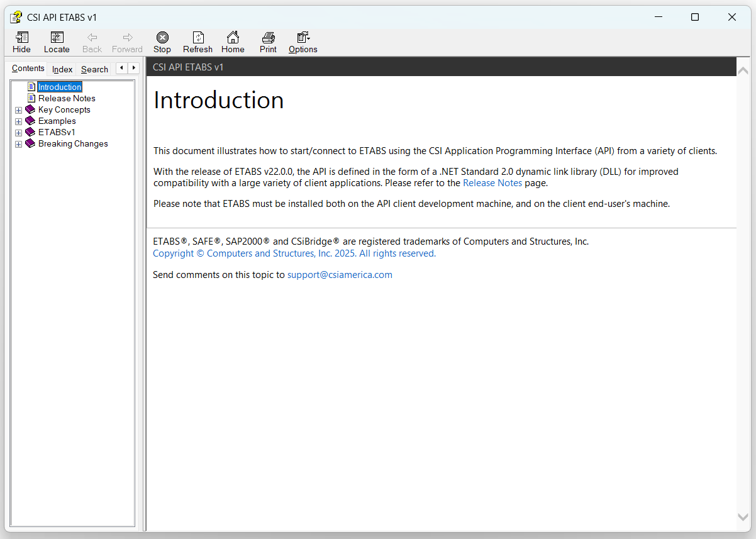
Task: Click the page icon next to Release Notes
Action: [x=32, y=98]
